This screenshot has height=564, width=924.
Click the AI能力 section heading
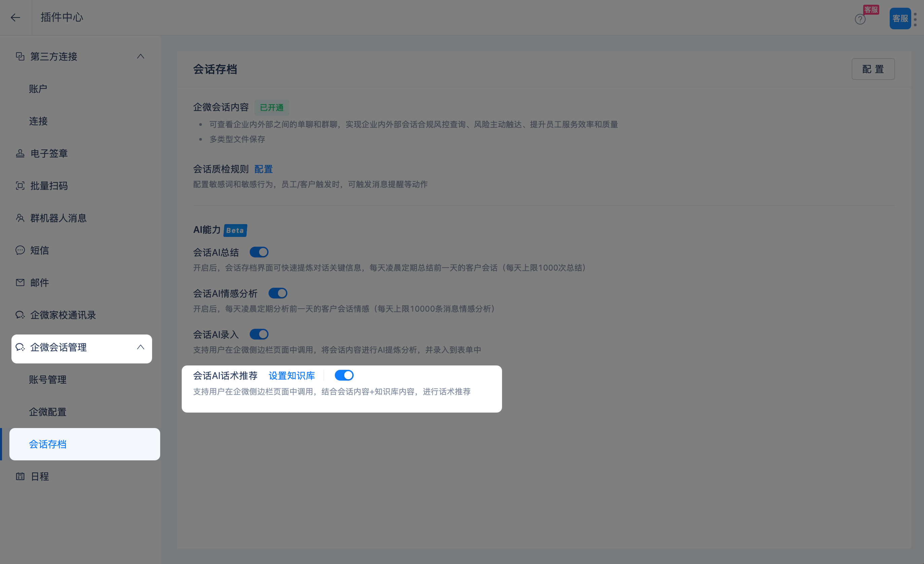(207, 230)
